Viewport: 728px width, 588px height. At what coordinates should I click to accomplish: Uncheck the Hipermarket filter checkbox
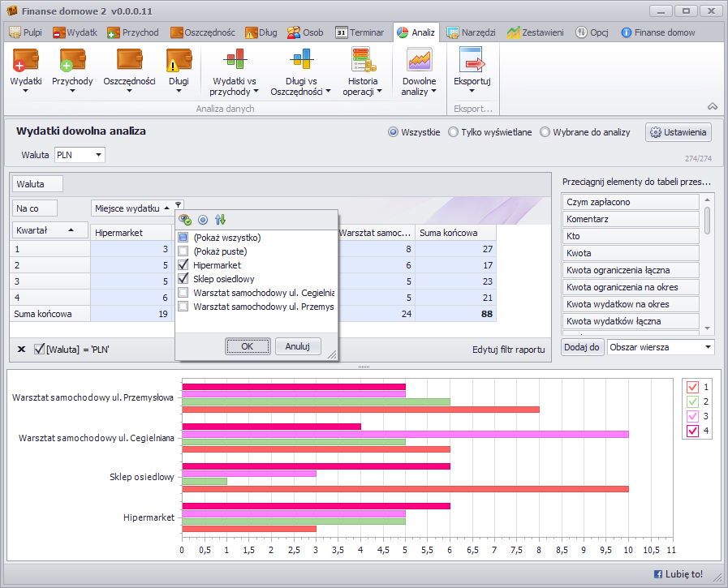(183, 265)
